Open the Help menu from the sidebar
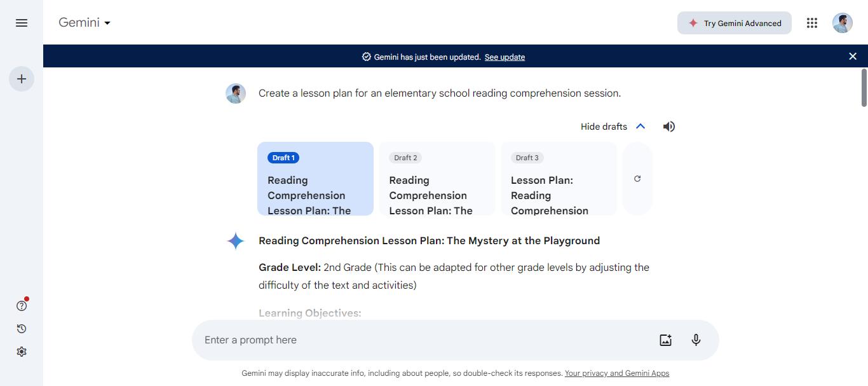 [21, 305]
